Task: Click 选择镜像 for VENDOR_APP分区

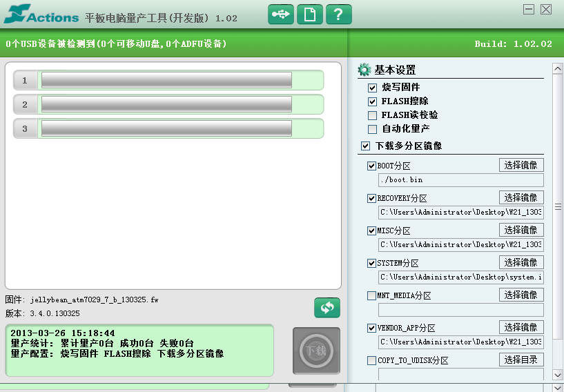Action: click(521, 327)
